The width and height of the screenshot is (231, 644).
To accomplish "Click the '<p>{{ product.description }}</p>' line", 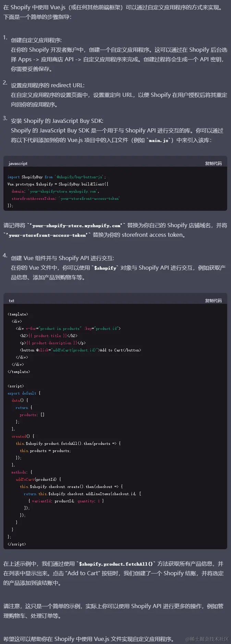I will click(53, 343).
